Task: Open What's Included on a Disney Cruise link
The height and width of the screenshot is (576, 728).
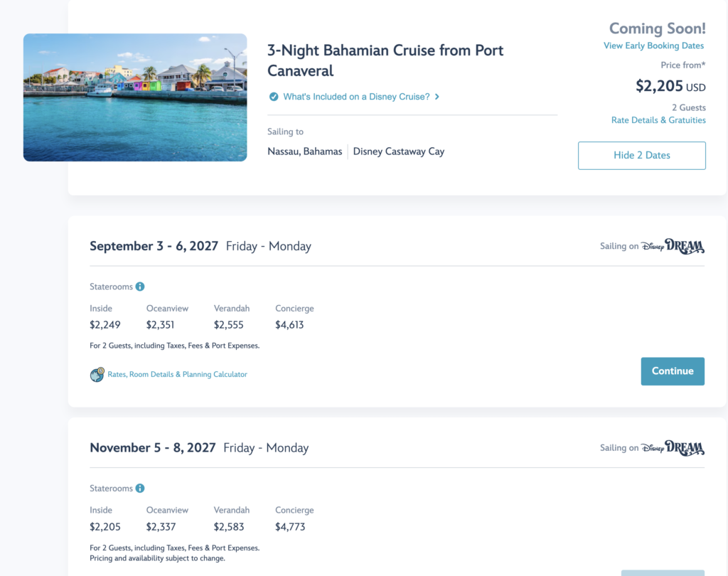Action: [x=357, y=97]
